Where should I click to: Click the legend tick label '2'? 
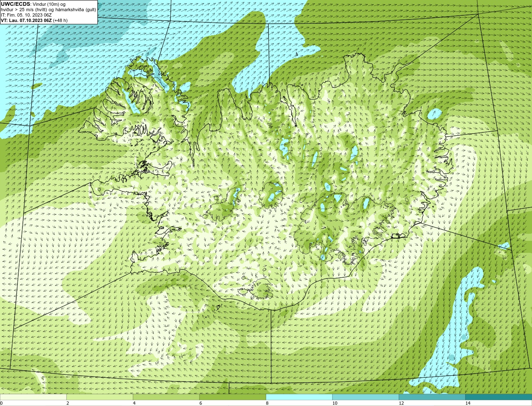(x=67, y=403)
